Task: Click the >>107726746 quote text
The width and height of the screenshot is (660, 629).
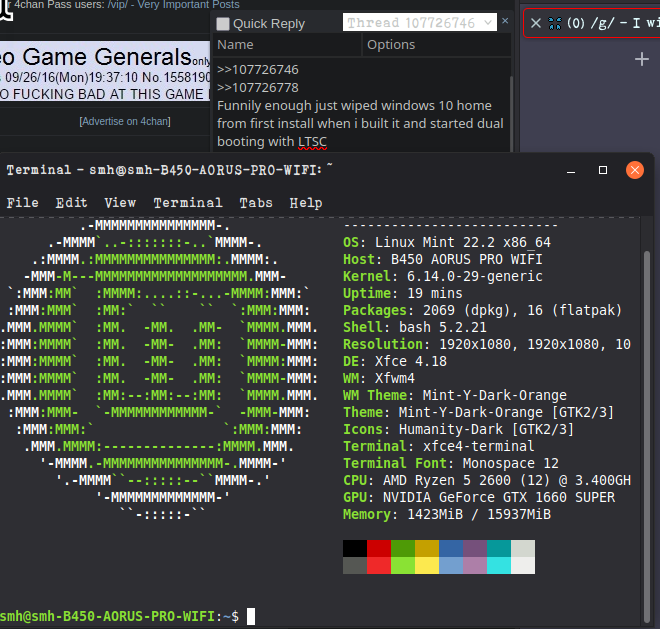Action: coord(258,69)
